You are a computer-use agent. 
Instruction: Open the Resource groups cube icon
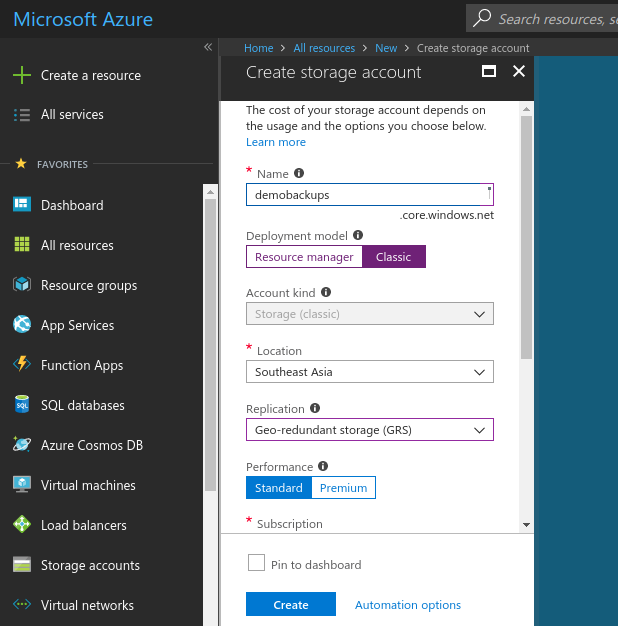click(22, 285)
